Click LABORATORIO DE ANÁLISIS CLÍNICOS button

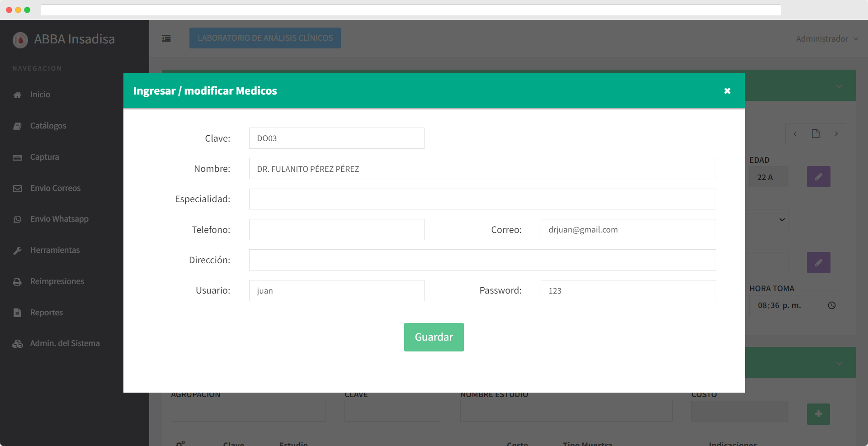[265, 38]
